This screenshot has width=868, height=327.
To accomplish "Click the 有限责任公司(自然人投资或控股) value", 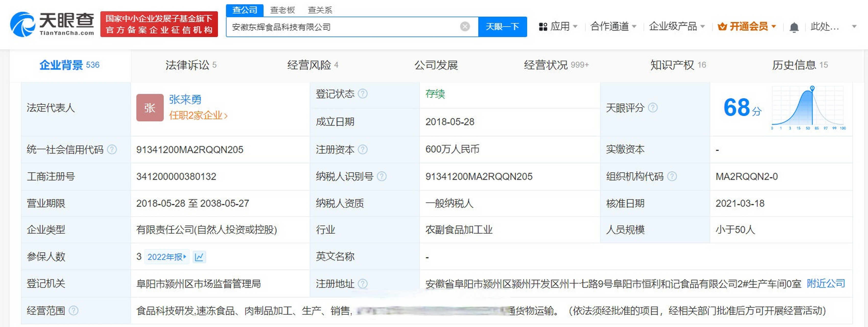I will point(207,230).
